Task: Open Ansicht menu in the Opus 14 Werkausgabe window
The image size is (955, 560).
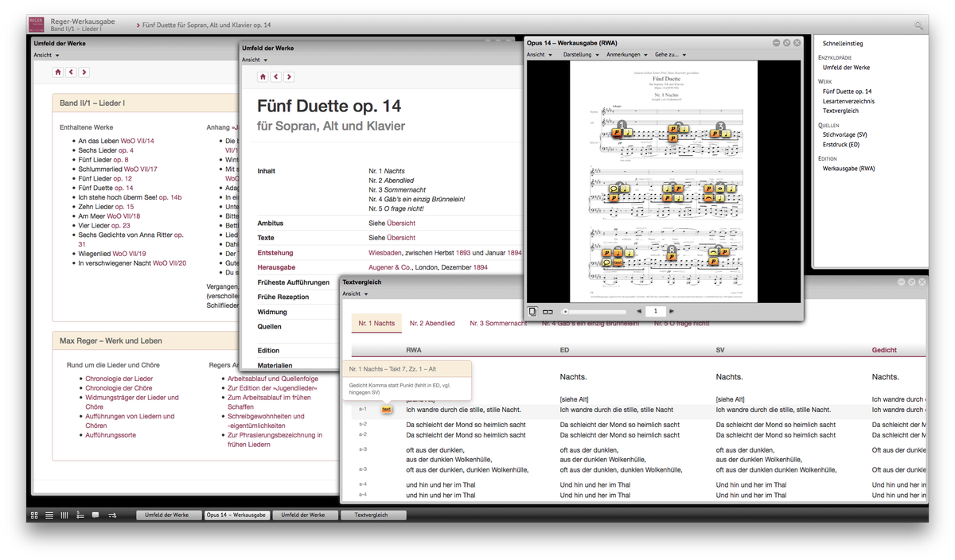Action: [539, 55]
